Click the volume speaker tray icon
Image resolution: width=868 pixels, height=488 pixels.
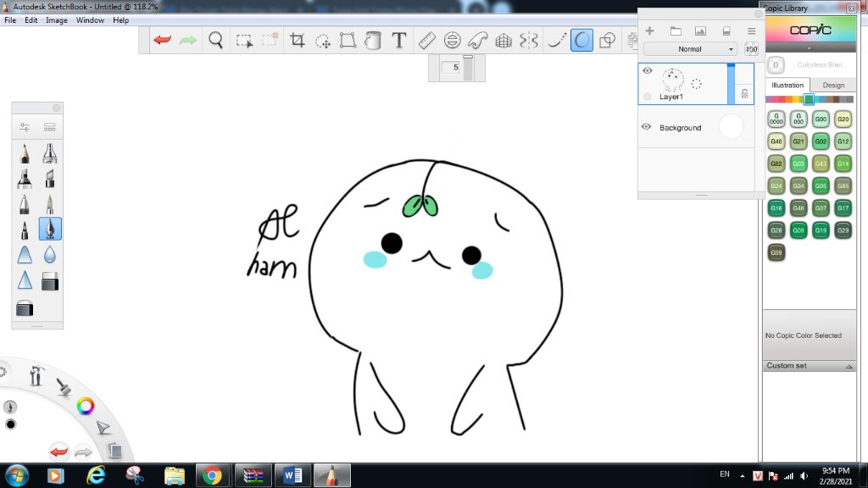tap(804, 476)
